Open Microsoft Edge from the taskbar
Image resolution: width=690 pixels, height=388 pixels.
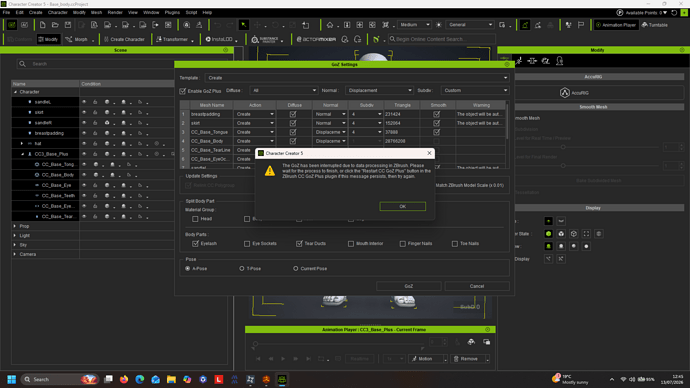click(x=139, y=379)
